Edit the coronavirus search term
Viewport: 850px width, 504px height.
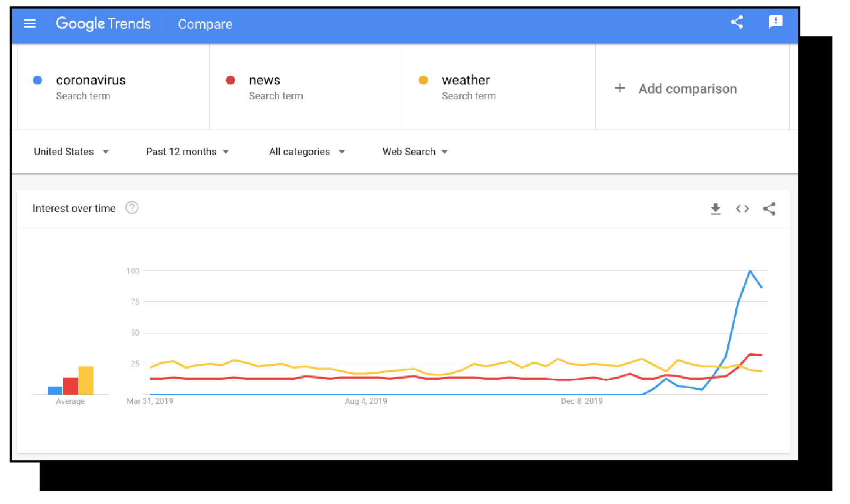(x=113, y=87)
